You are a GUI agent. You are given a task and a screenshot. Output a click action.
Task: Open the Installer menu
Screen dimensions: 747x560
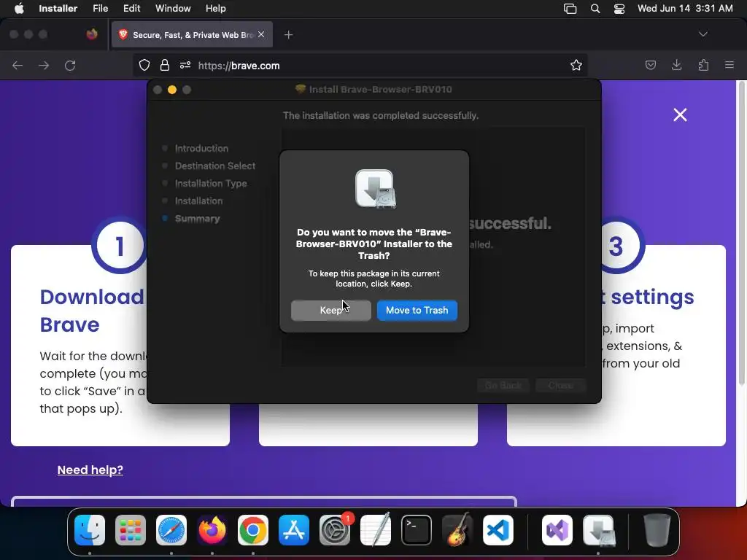(58, 9)
